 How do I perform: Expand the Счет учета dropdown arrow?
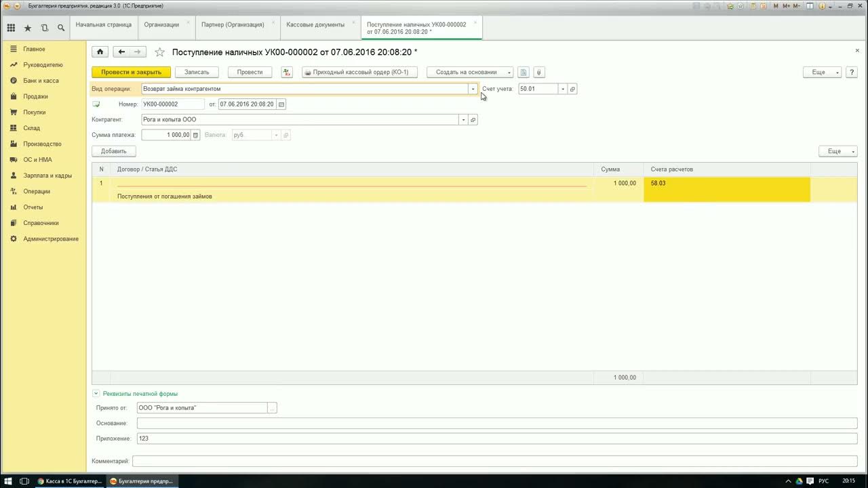563,89
